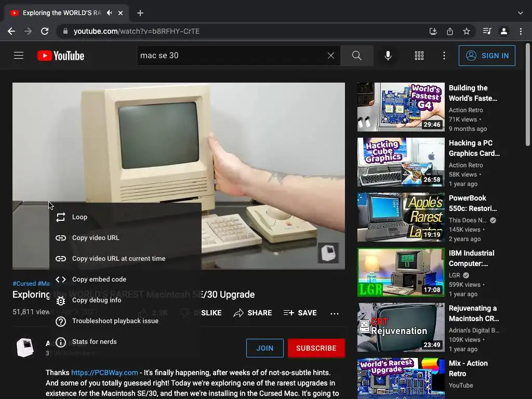The image size is (532, 399).
Task: Open LGR IBM Industrial Computer thumbnail
Action: tap(401, 272)
